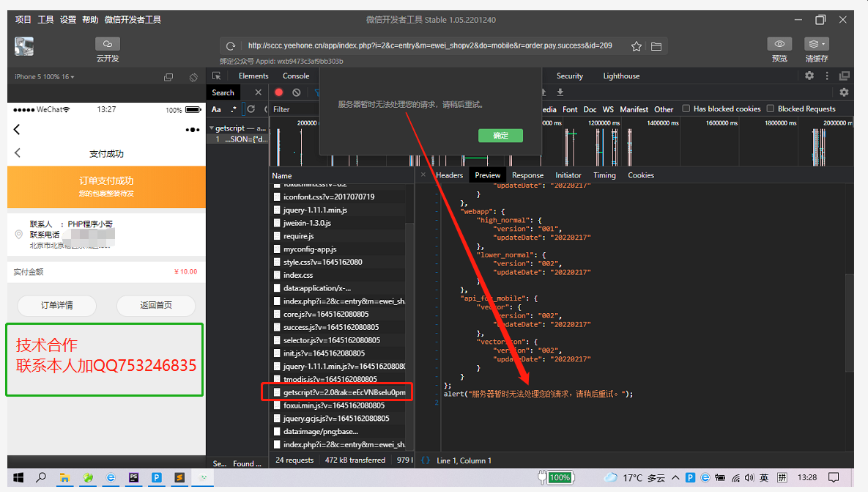The width and height of the screenshot is (868, 492).
Task: Tap back arrow beside 支付成功 title
Action: (18, 153)
